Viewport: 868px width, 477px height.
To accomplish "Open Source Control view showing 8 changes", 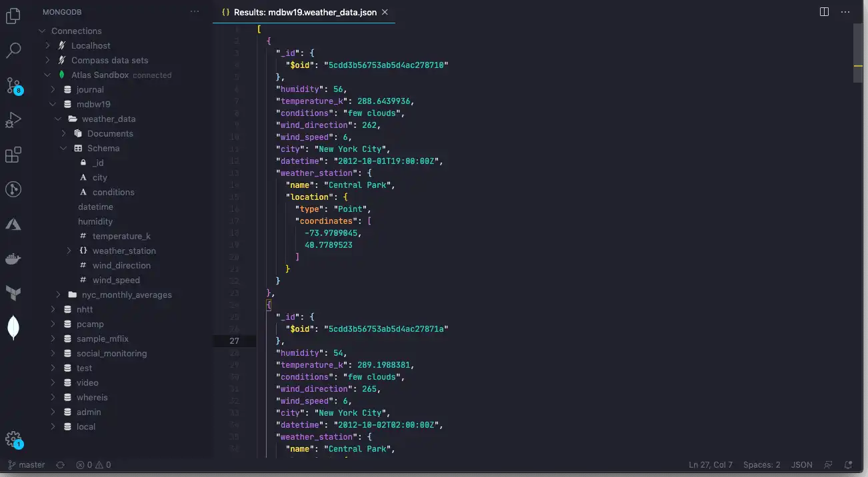I will 13,85.
